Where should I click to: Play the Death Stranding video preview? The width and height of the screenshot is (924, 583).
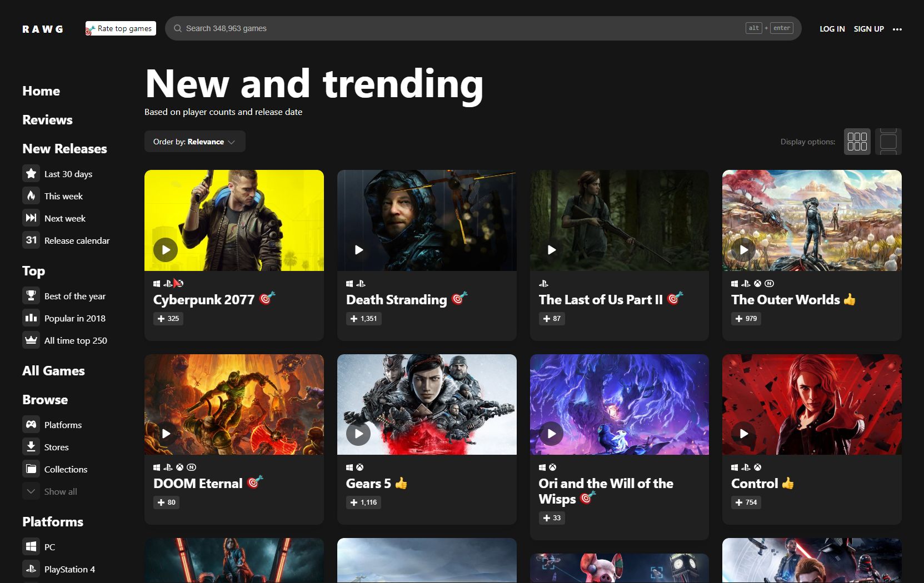(358, 250)
